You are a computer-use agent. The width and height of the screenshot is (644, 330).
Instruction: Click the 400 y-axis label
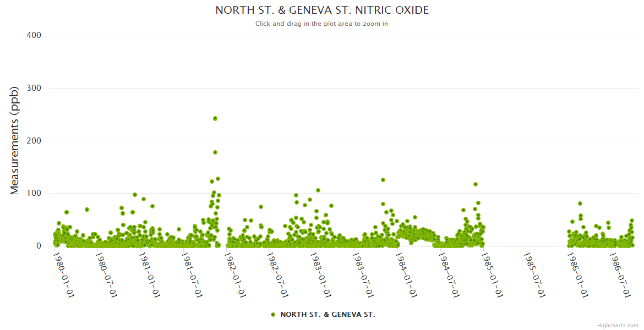[x=34, y=35]
